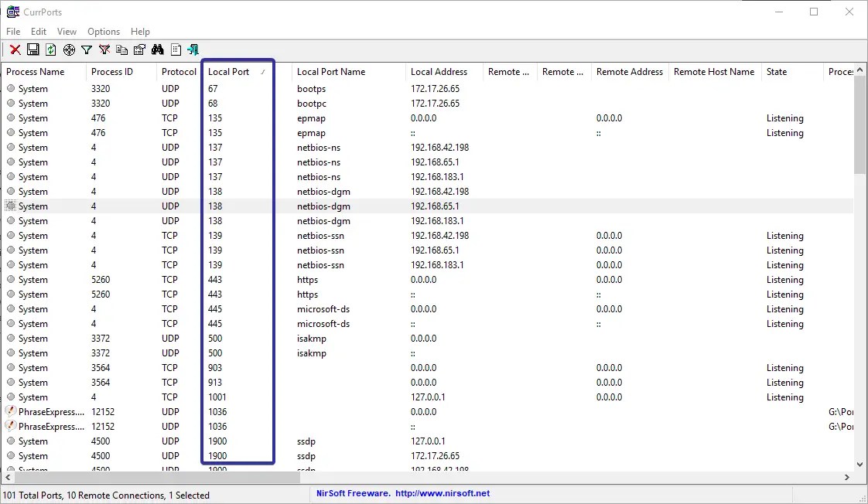Sort by the Remote Address column header

(x=629, y=71)
